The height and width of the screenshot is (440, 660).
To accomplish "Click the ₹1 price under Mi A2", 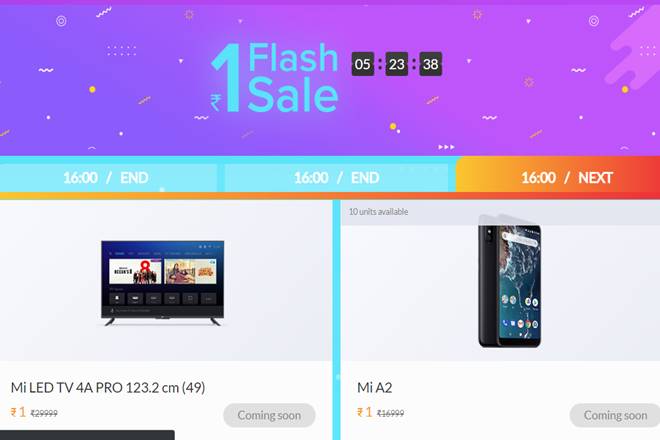I will pos(365,412).
